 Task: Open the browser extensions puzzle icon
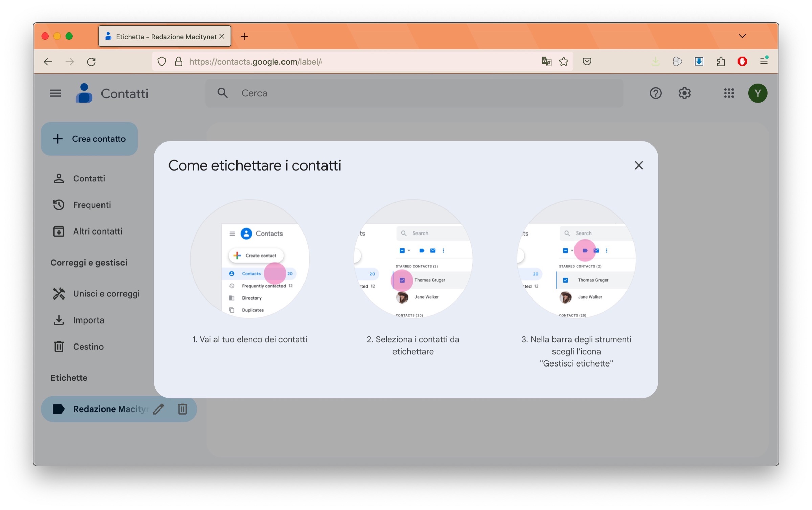click(720, 61)
